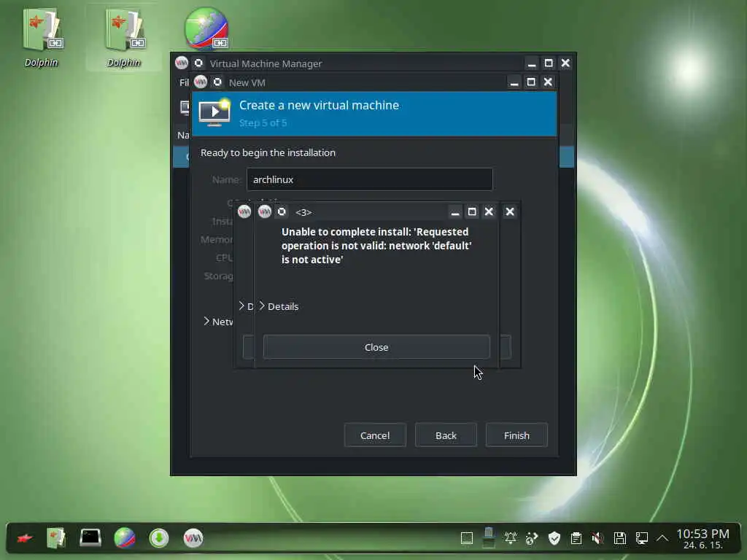The height and width of the screenshot is (560, 747).
Task: Click Finish in the New VM wizard
Action: [516, 435]
